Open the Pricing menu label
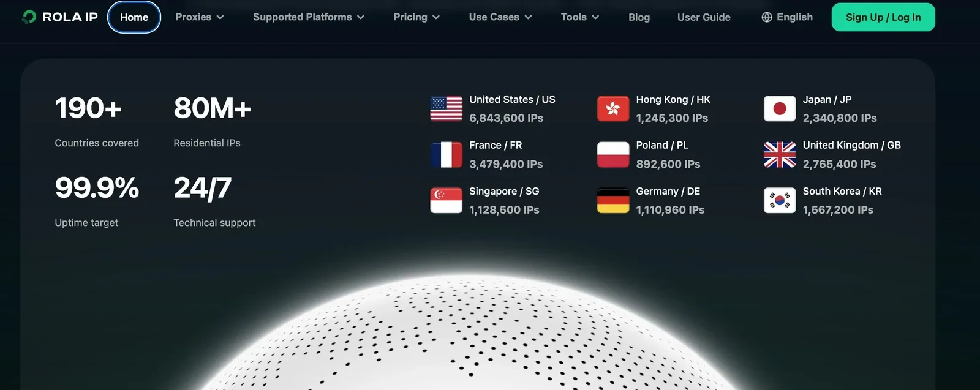Image resolution: width=980 pixels, height=390 pixels. (410, 17)
